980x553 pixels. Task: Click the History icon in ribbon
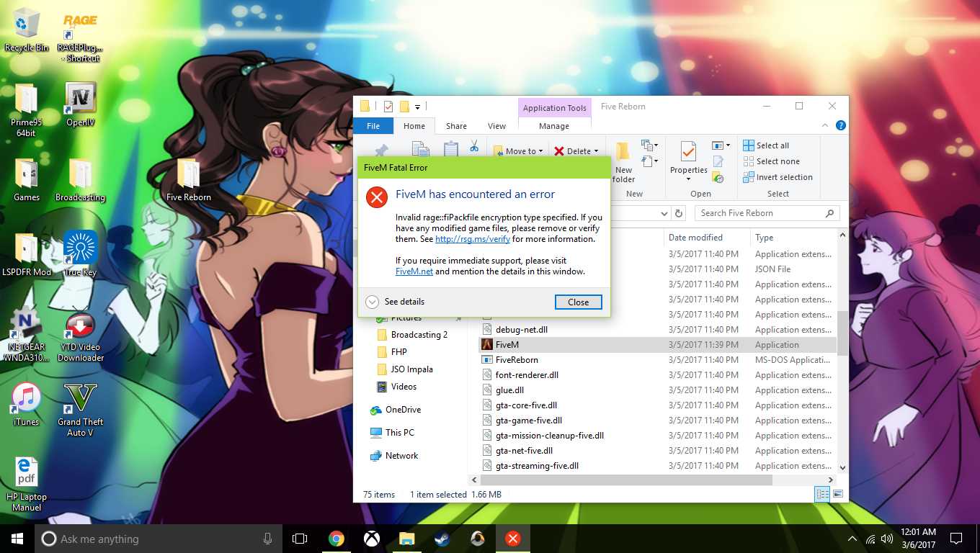point(718,177)
